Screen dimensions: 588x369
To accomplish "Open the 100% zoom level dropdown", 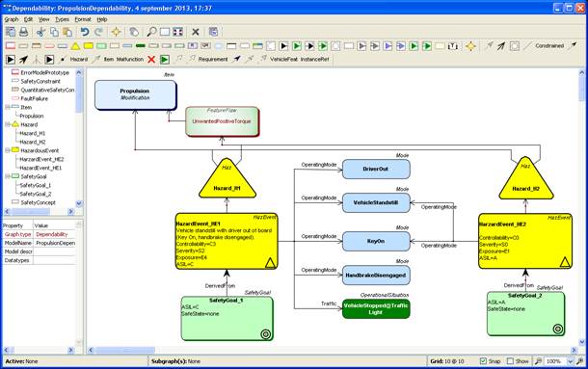I will (x=570, y=361).
